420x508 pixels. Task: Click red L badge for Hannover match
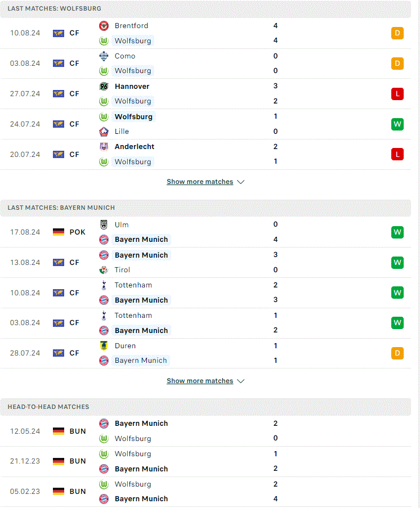pos(397,94)
